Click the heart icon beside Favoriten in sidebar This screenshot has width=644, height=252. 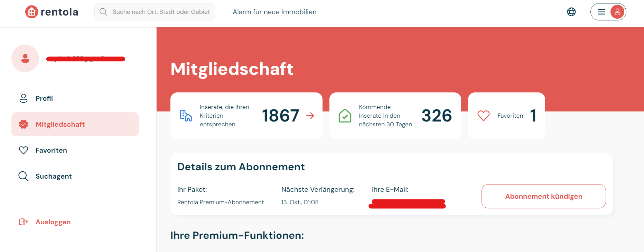pos(24,150)
